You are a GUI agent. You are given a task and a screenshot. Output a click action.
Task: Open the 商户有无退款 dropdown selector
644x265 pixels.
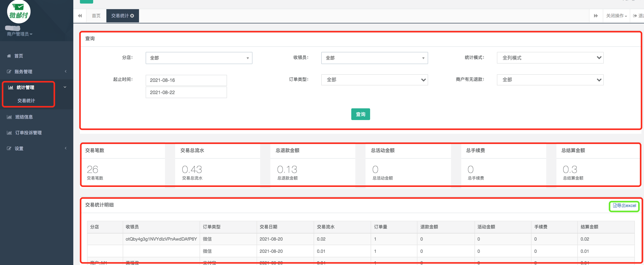550,80
